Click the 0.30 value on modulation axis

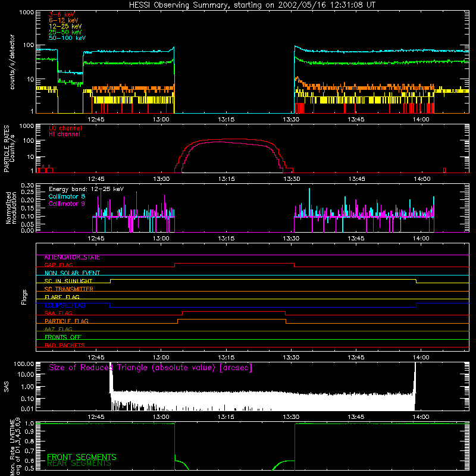coord(27,186)
